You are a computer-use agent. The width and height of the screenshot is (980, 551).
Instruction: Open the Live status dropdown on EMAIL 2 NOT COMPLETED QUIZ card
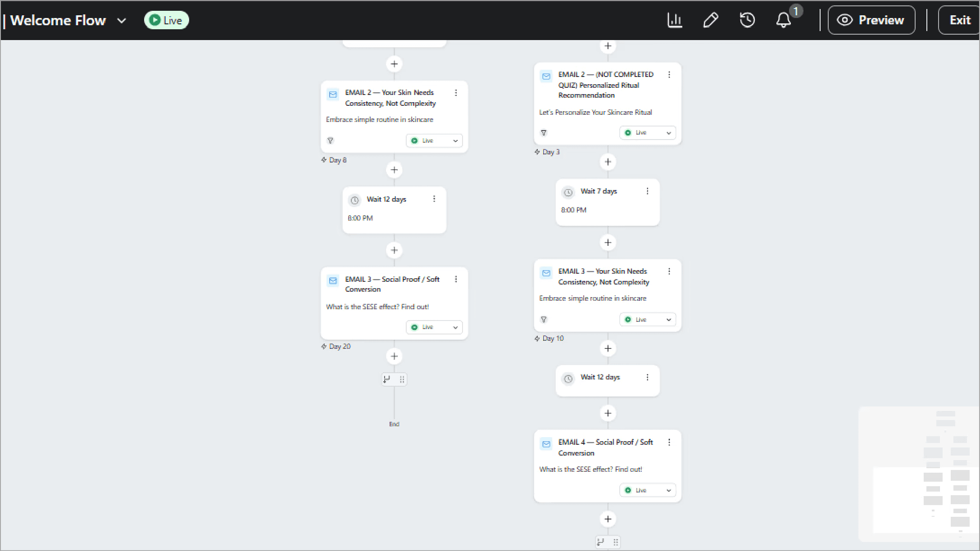coord(648,133)
